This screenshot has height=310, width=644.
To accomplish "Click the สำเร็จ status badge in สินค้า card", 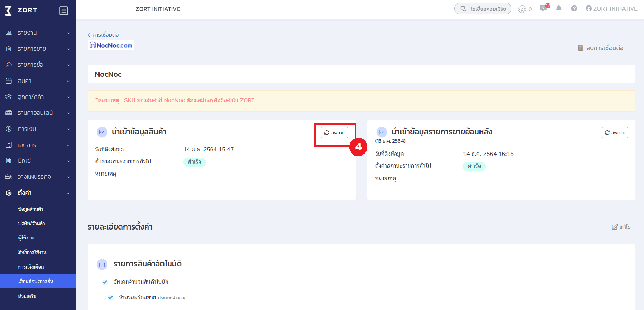I will click(195, 162).
